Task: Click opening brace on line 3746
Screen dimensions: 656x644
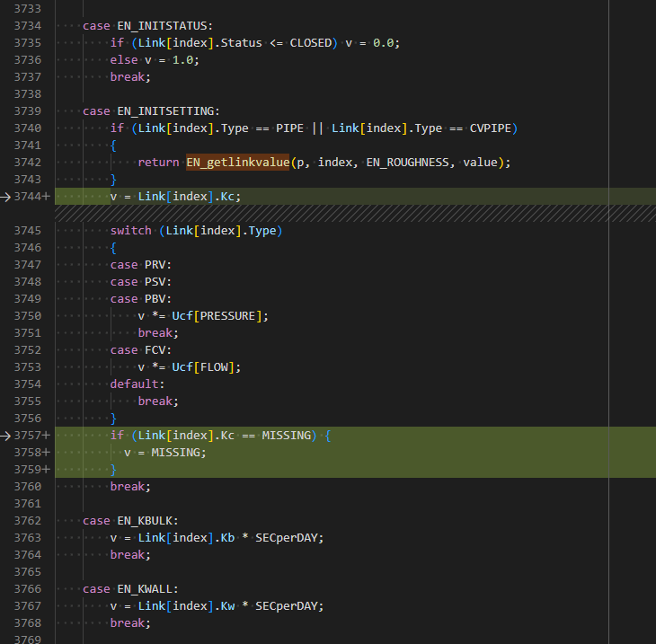Action: [113, 248]
